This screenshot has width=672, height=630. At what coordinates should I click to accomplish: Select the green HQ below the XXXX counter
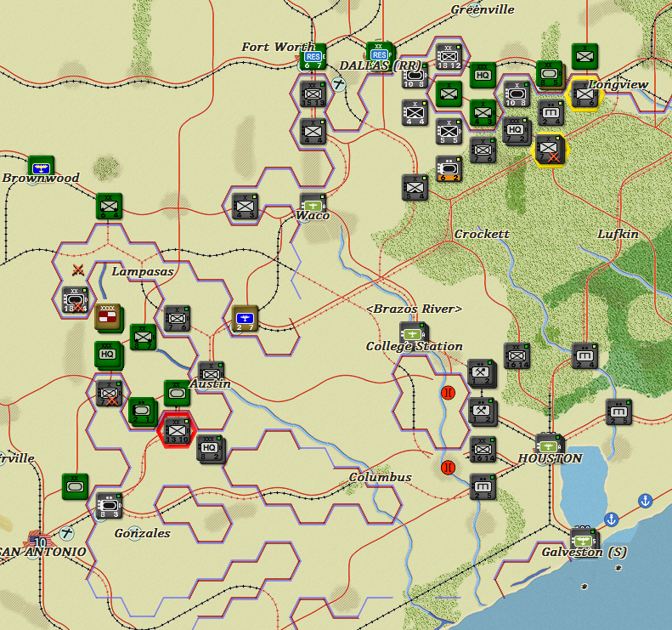pos(108,355)
